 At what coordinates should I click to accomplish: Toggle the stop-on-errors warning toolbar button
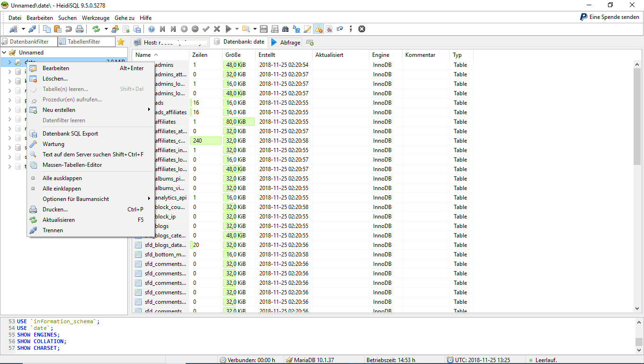click(x=319, y=29)
